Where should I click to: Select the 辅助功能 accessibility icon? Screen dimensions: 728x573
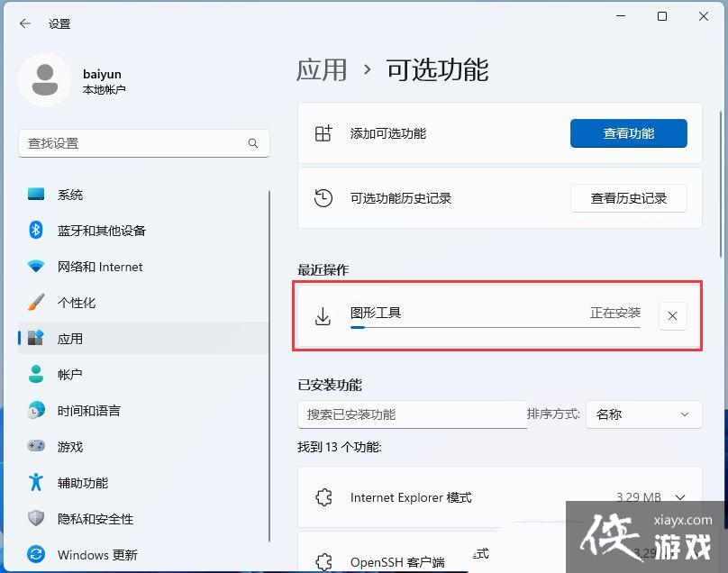(34, 483)
